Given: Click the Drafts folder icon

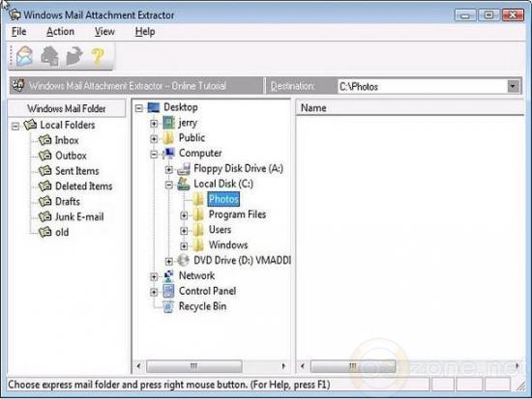Looking at the screenshot, I should coord(44,201).
